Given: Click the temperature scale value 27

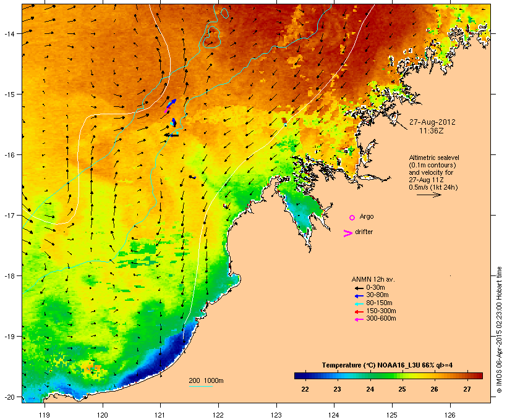Looking at the screenshot, I should [x=467, y=389].
